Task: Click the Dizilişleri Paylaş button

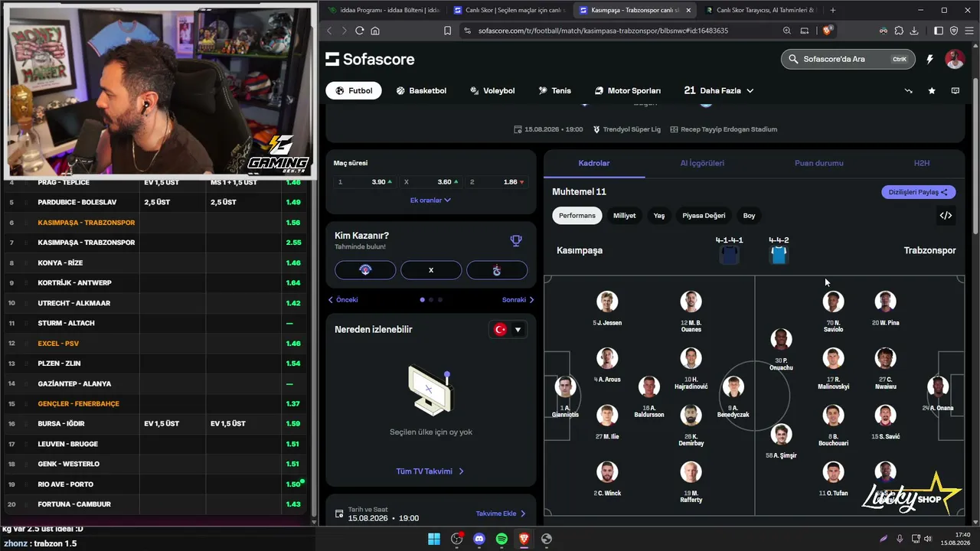Action: click(919, 192)
